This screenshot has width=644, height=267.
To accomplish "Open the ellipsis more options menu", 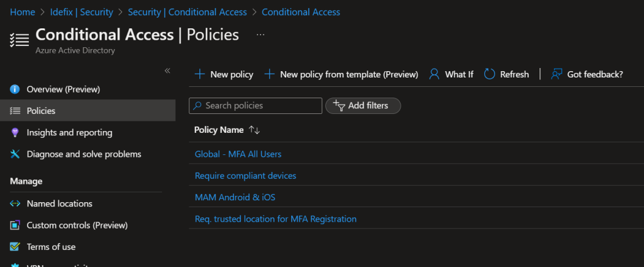I will coord(260,35).
